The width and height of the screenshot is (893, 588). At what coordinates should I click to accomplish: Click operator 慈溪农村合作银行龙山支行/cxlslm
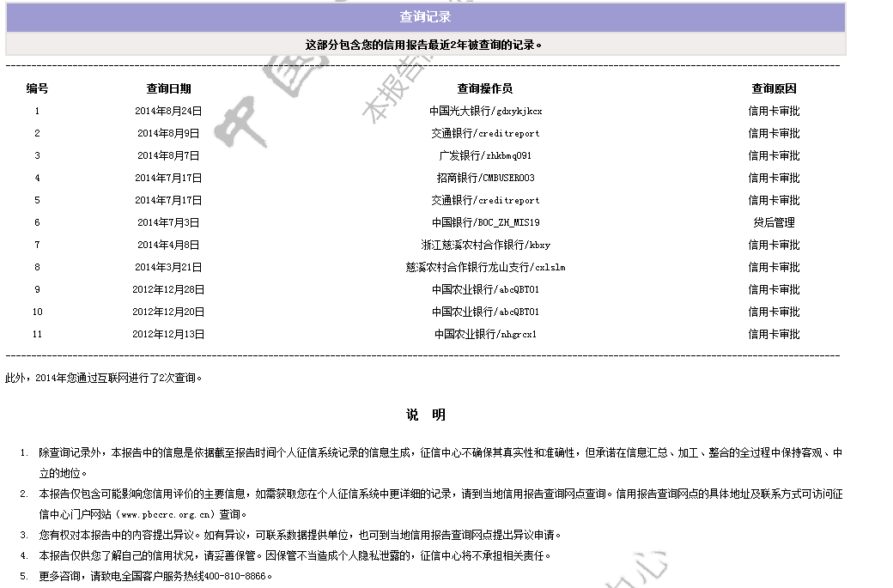point(485,267)
